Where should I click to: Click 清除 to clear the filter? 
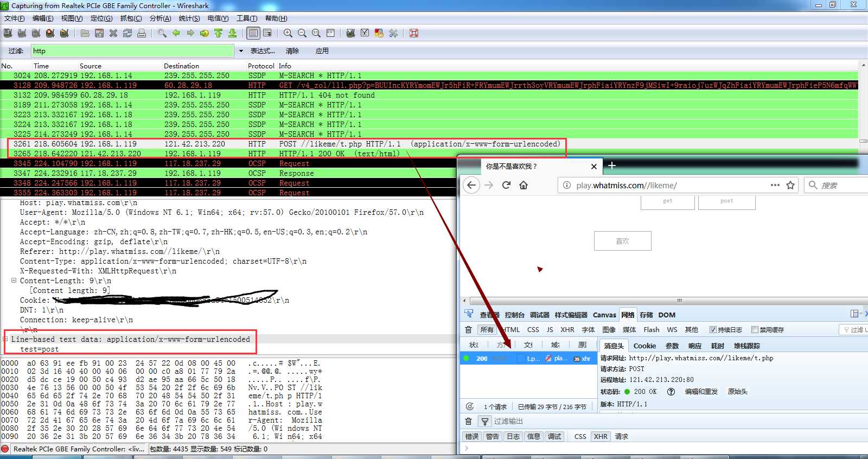pos(292,51)
